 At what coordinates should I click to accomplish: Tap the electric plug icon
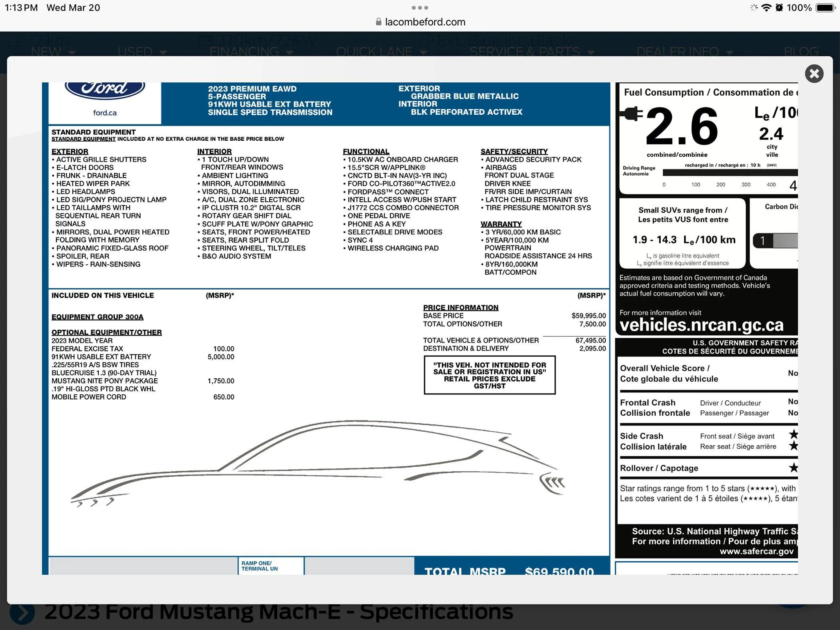pyautogui.click(x=631, y=114)
